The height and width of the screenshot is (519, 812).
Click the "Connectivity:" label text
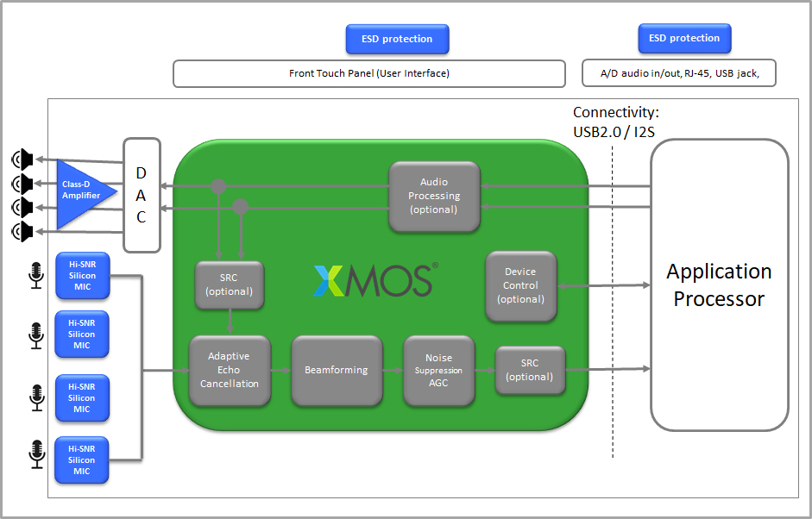616,112
